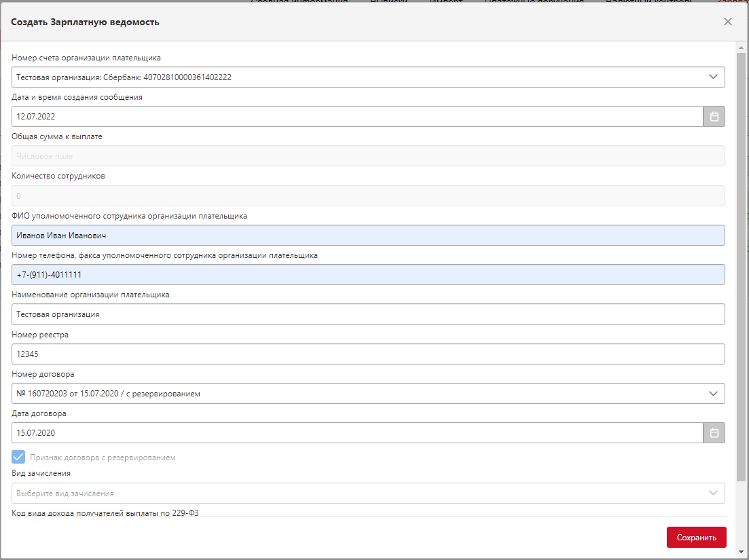Expand Номер договора dropdown arrow
The height and width of the screenshot is (560, 749).
[x=713, y=394]
